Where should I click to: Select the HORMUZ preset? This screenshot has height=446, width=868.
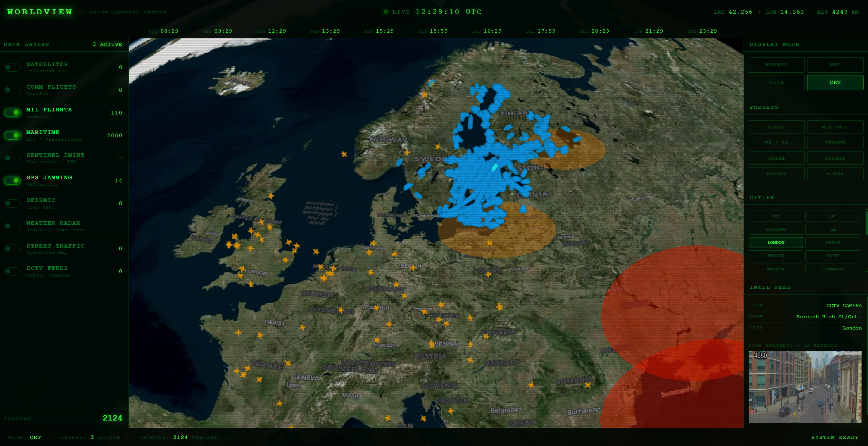click(776, 174)
